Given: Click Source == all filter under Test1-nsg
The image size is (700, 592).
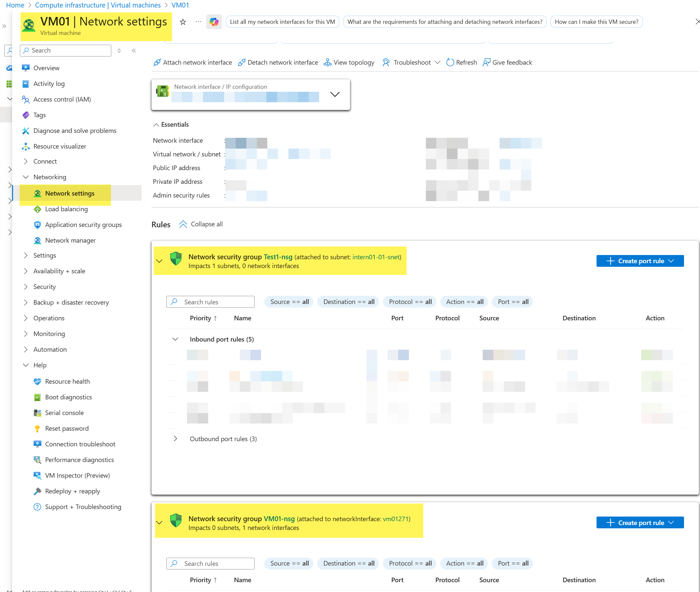Looking at the screenshot, I should coord(289,302).
